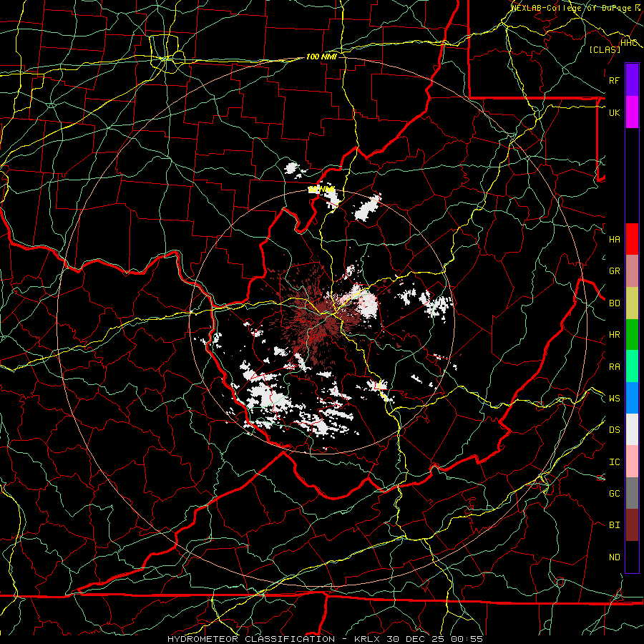Click the Hydrometeor Classification KRLX caption
Screen dimensions: 644x644
(x=325, y=639)
